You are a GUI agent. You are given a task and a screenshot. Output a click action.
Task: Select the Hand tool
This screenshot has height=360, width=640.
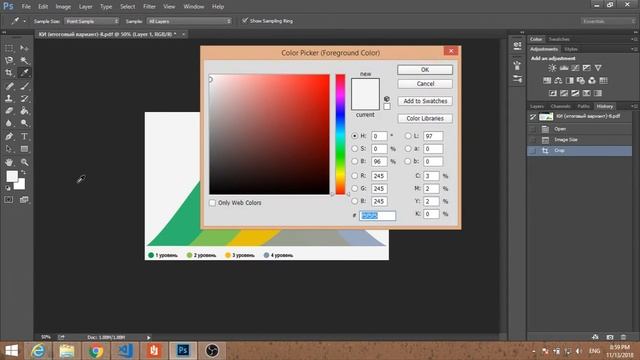[9, 162]
